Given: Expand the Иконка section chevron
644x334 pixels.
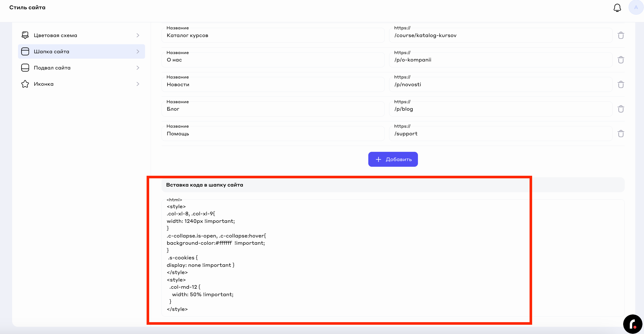Looking at the screenshot, I should 138,84.
